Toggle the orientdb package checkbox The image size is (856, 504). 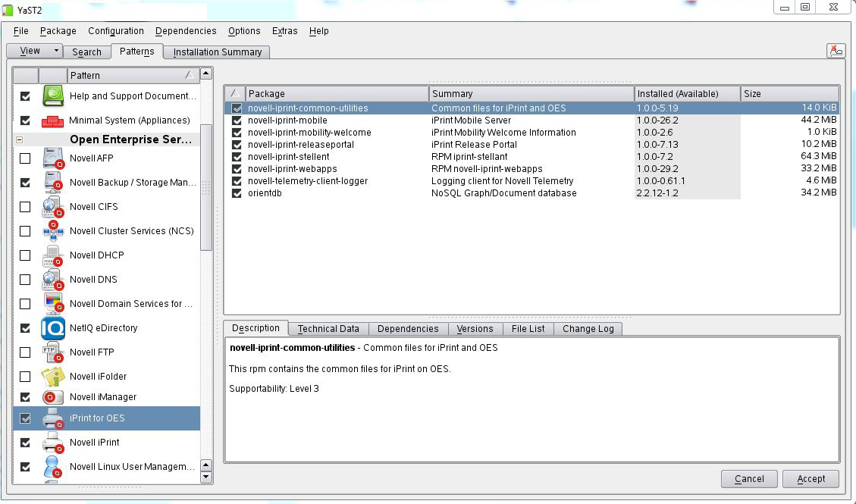click(237, 193)
